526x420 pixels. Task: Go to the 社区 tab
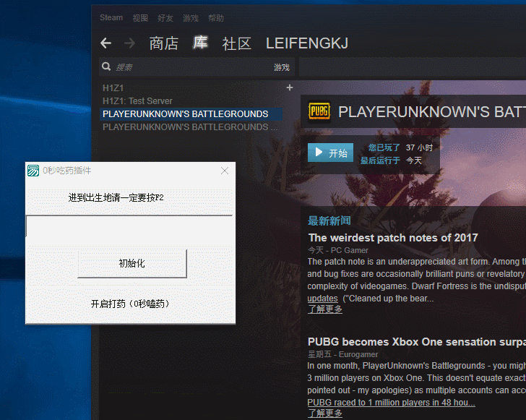(x=236, y=43)
